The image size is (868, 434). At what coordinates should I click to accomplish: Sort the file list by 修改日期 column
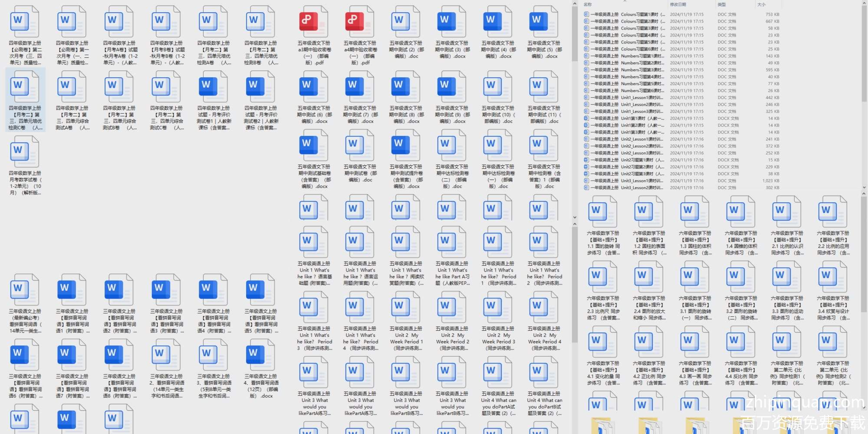(x=678, y=4)
